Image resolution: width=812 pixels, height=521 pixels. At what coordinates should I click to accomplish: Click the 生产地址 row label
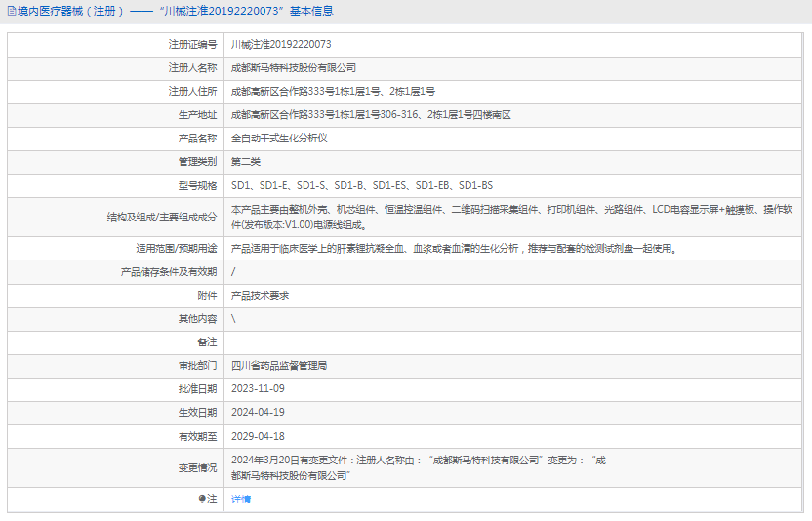click(198, 114)
